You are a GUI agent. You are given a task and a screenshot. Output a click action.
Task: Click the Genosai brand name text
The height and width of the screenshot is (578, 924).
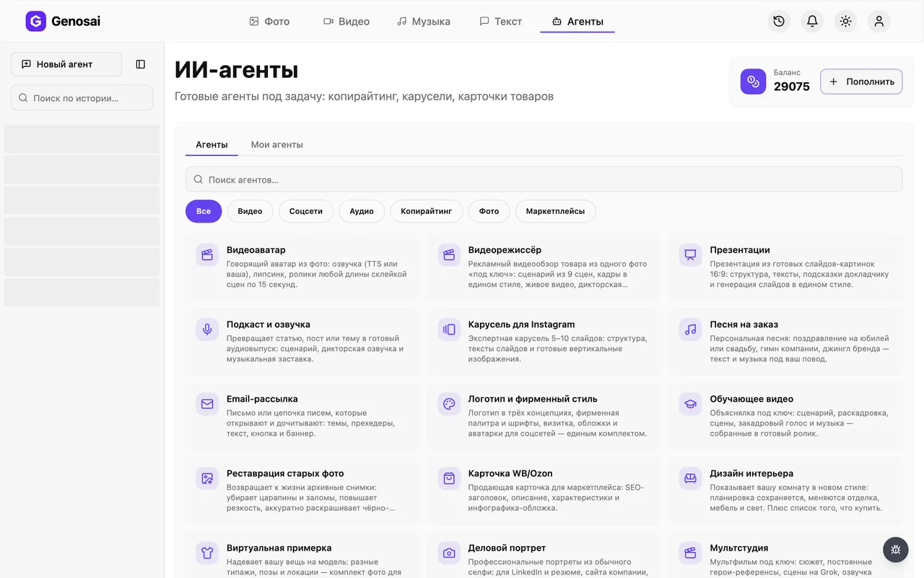click(x=76, y=22)
